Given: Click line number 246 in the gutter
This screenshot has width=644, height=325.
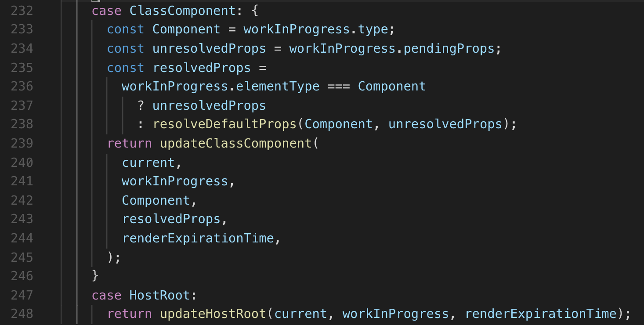Looking at the screenshot, I should click(22, 276).
